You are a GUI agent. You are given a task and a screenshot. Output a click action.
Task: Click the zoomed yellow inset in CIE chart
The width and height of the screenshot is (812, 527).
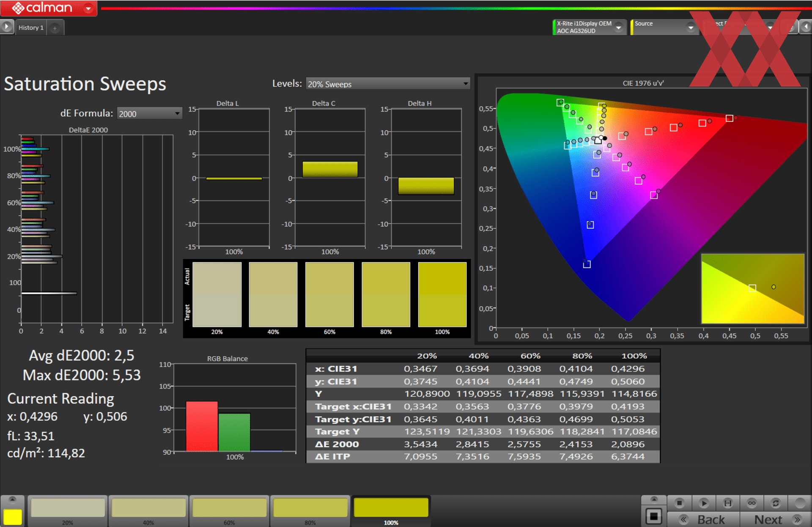752,288
